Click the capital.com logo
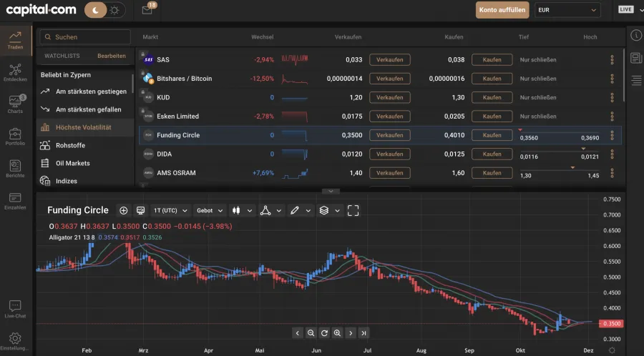The image size is (644, 356). pyautogui.click(x=41, y=10)
